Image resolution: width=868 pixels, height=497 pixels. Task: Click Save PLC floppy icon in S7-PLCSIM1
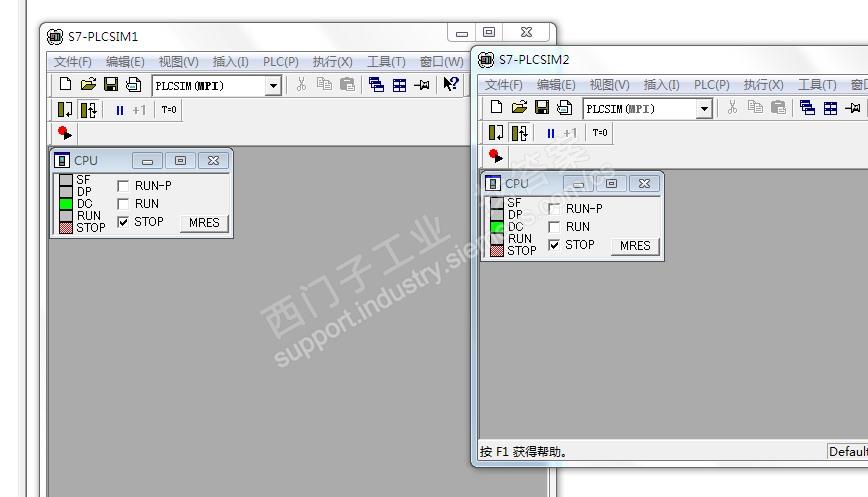[x=111, y=84]
